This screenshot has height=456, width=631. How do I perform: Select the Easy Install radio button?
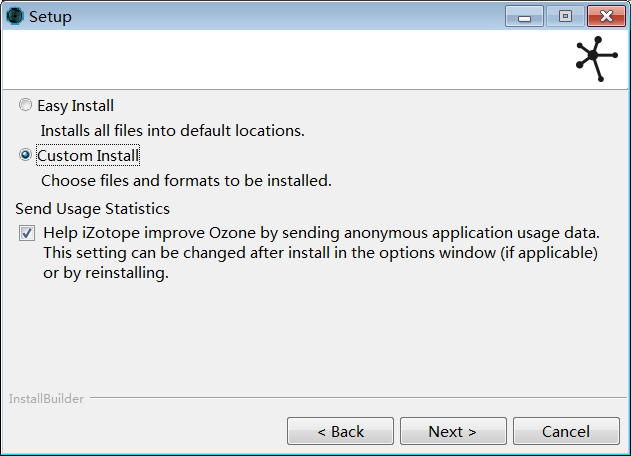25,105
